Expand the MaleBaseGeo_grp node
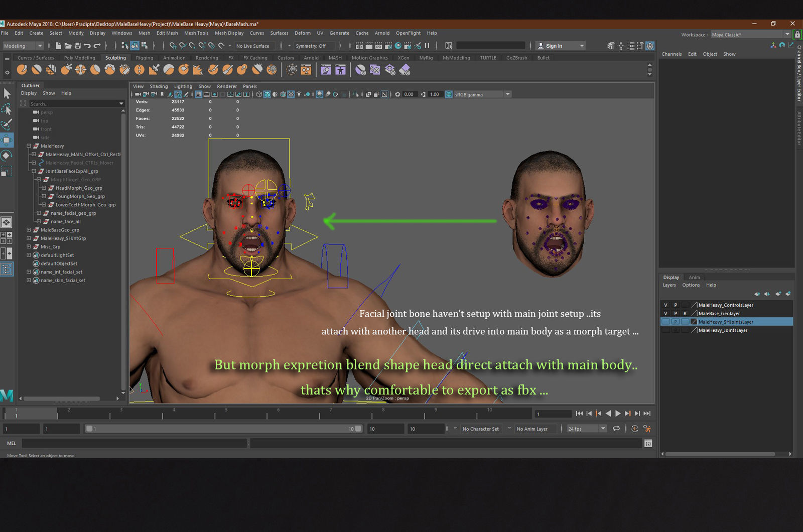 coord(29,230)
